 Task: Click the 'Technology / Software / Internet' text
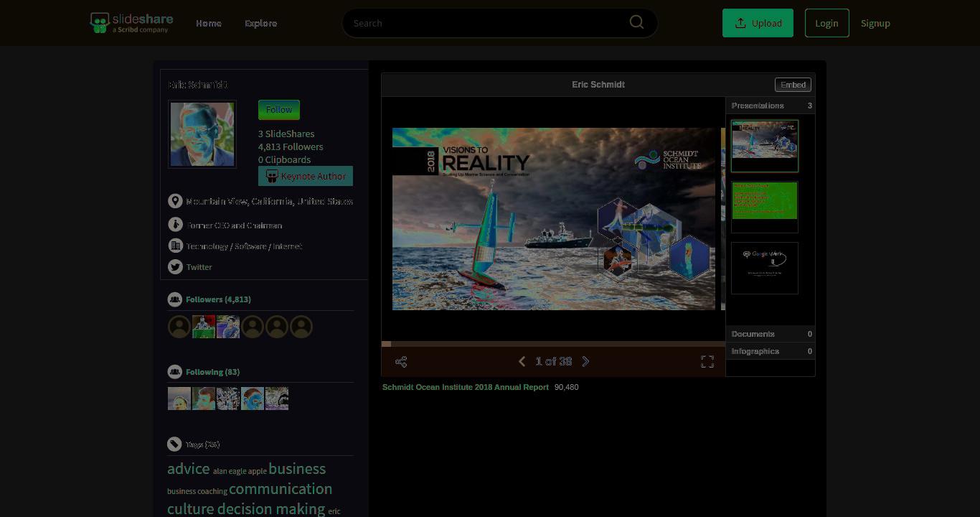(244, 246)
